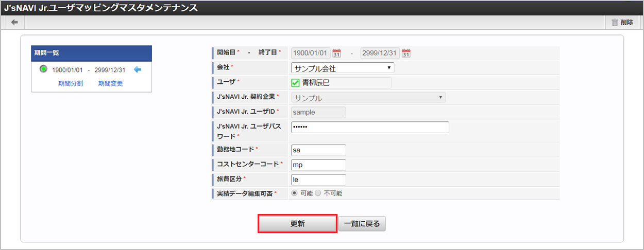Focus the end date field 2999/12/31
Screen dimensions: 644x250
(380, 53)
